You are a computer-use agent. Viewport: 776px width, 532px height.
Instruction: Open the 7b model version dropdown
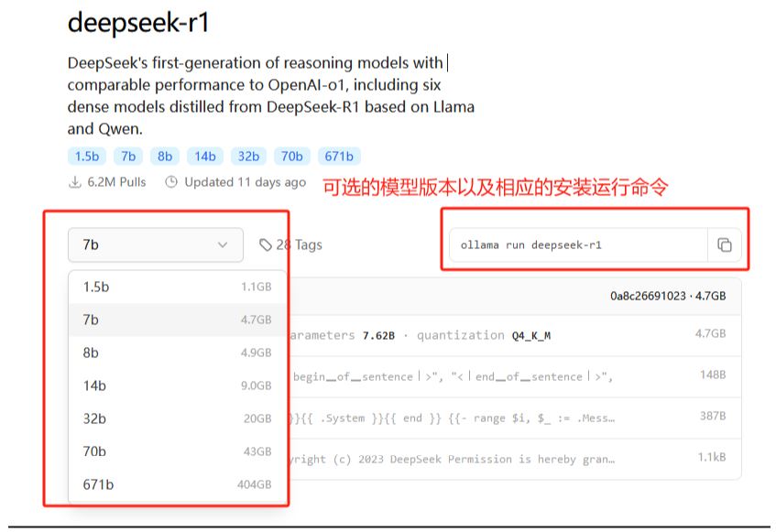(x=156, y=244)
